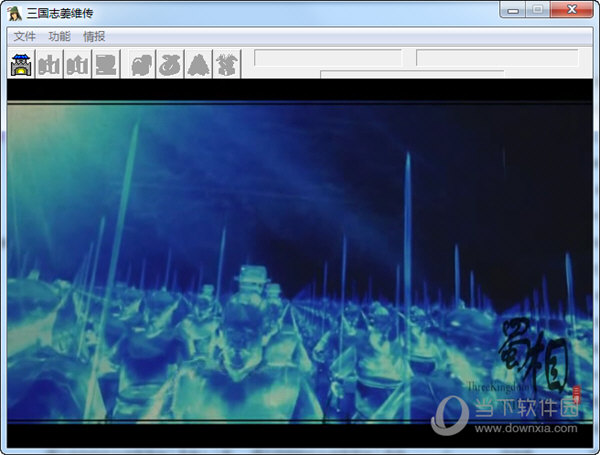Click the lower middle status field in the toolbar

tap(412, 74)
